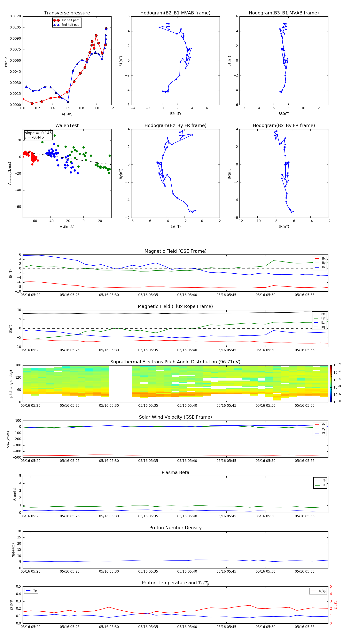Click the '10^-26' color bar tick label
The image size is (351, 644).
(x=337, y=365)
